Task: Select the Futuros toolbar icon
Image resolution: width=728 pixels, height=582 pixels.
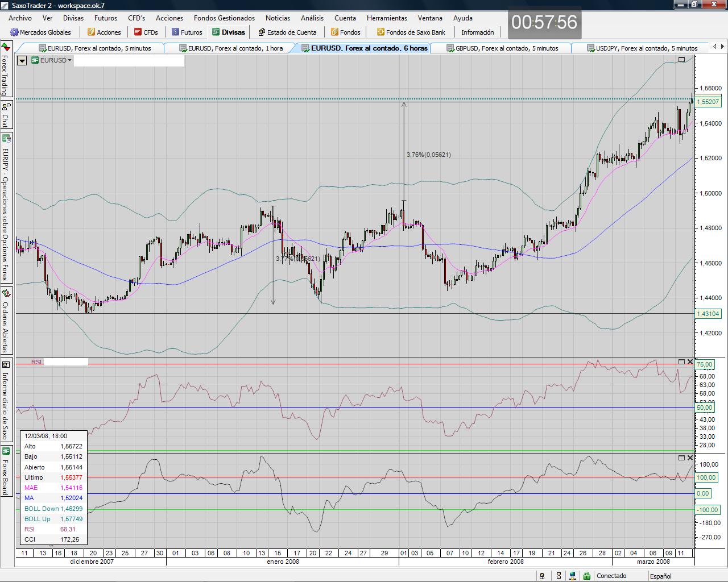Action: pos(176,32)
